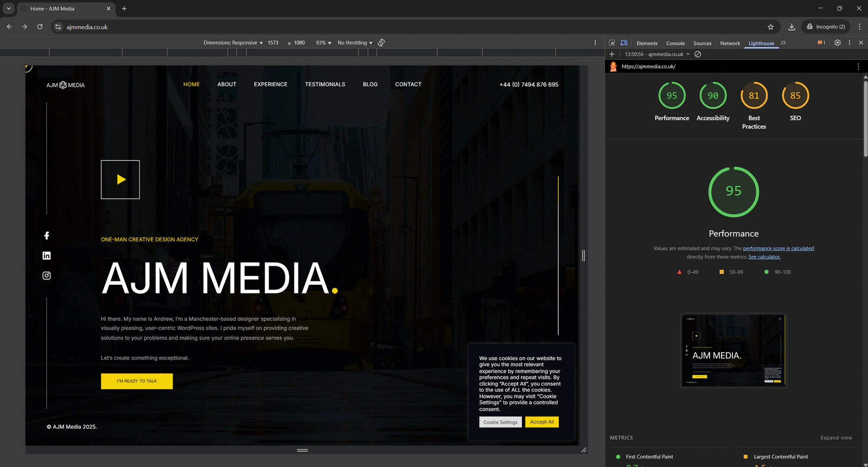The height and width of the screenshot is (467, 868).
Task: Clear all Lighthouse reports icon
Action: pyautogui.click(x=698, y=54)
